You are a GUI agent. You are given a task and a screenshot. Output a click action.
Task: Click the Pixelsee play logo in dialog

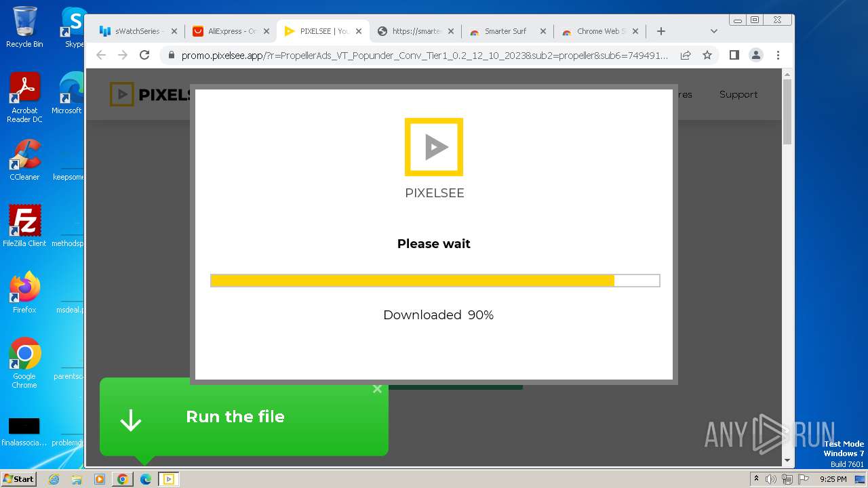[x=434, y=147]
